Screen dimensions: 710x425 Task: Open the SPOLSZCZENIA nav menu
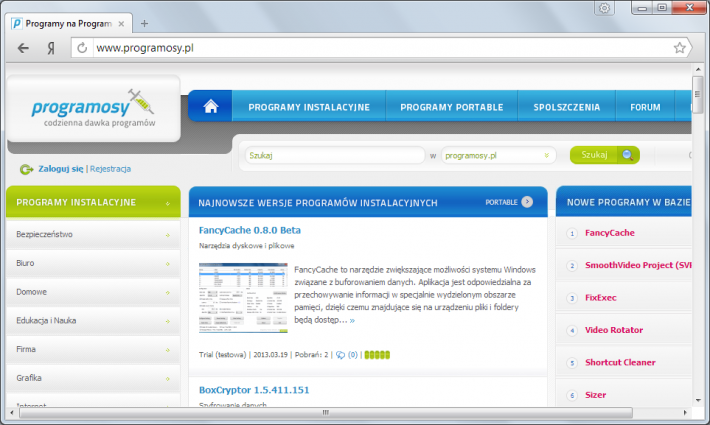(566, 107)
